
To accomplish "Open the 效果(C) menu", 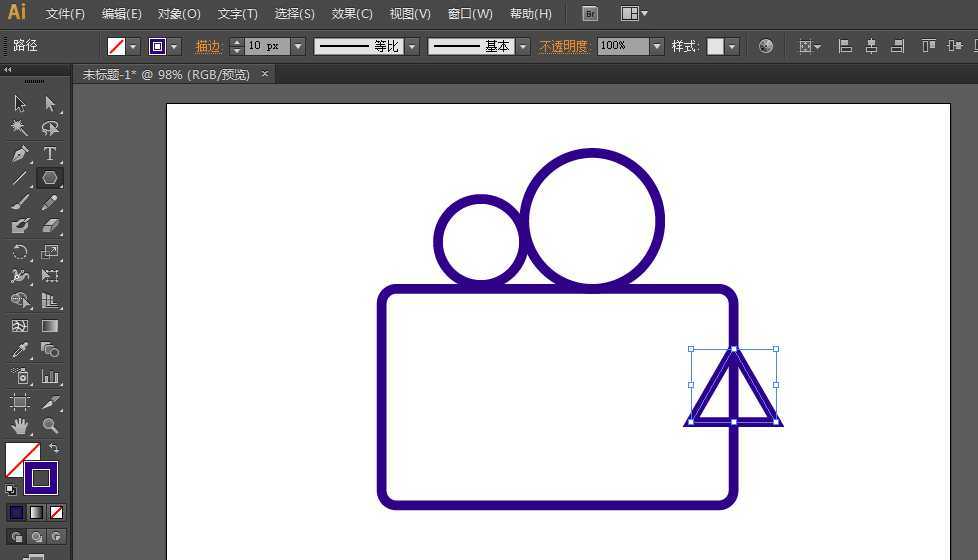I will point(352,14).
